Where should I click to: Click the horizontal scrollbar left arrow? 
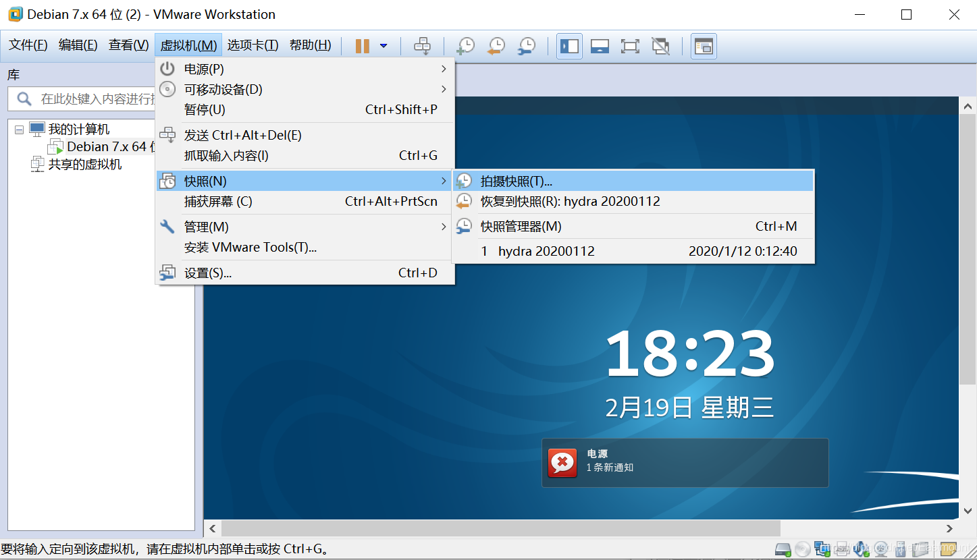212,528
